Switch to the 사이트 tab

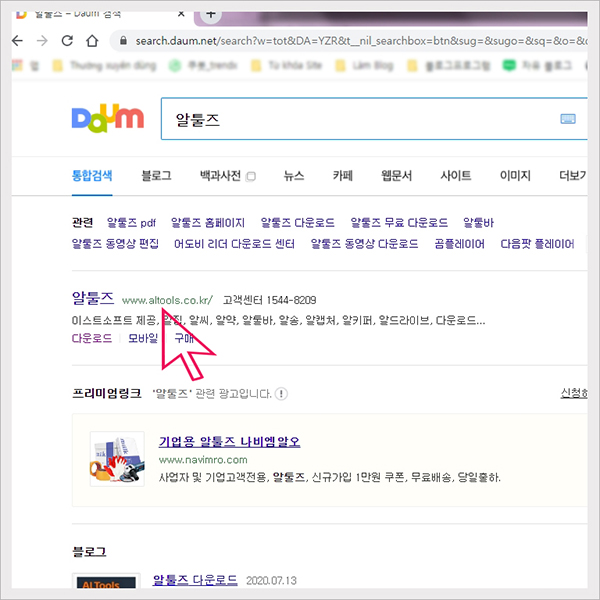pyautogui.click(x=456, y=176)
